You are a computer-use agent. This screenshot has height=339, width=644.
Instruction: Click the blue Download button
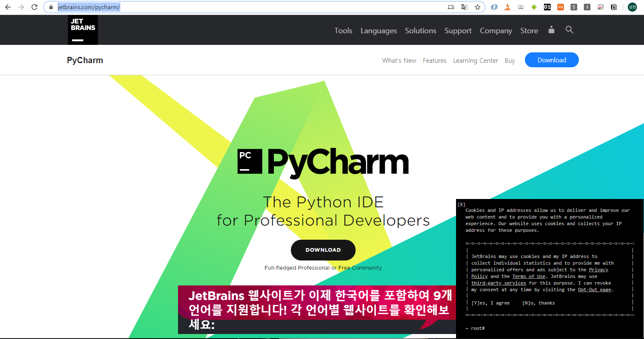[x=552, y=60]
